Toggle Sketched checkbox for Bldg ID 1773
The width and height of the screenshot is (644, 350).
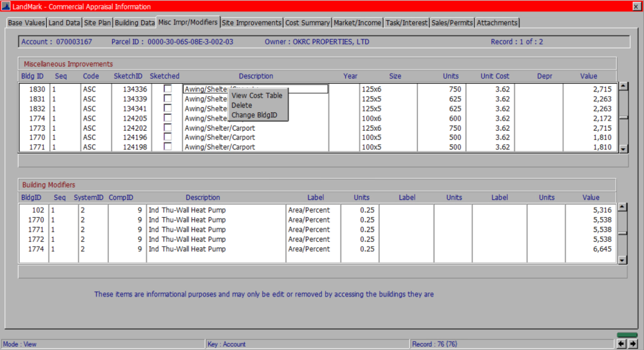pyautogui.click(x=167, y=128)
